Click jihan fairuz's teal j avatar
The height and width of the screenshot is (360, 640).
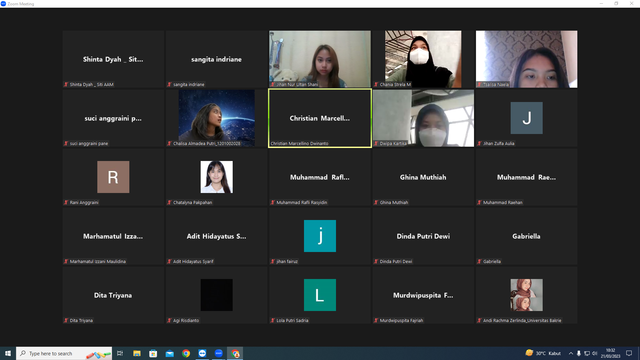pyautogui.click(x=320, y=236)
